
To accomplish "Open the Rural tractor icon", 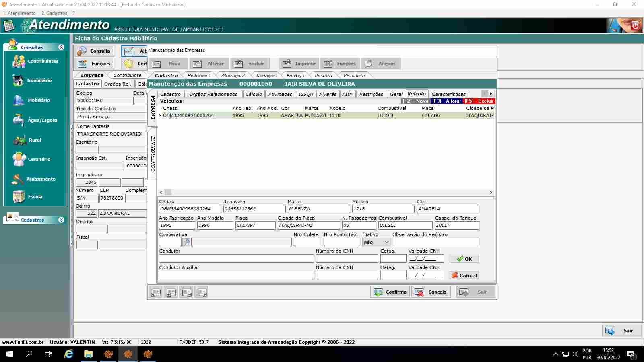I will (20, 140).
